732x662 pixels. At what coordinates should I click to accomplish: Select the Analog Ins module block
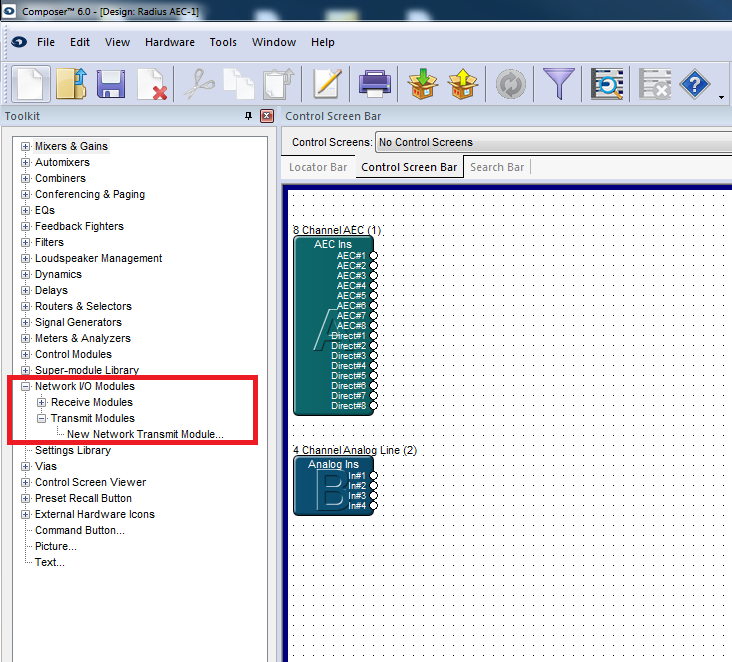pyautogui.click(x=333, y=486)
